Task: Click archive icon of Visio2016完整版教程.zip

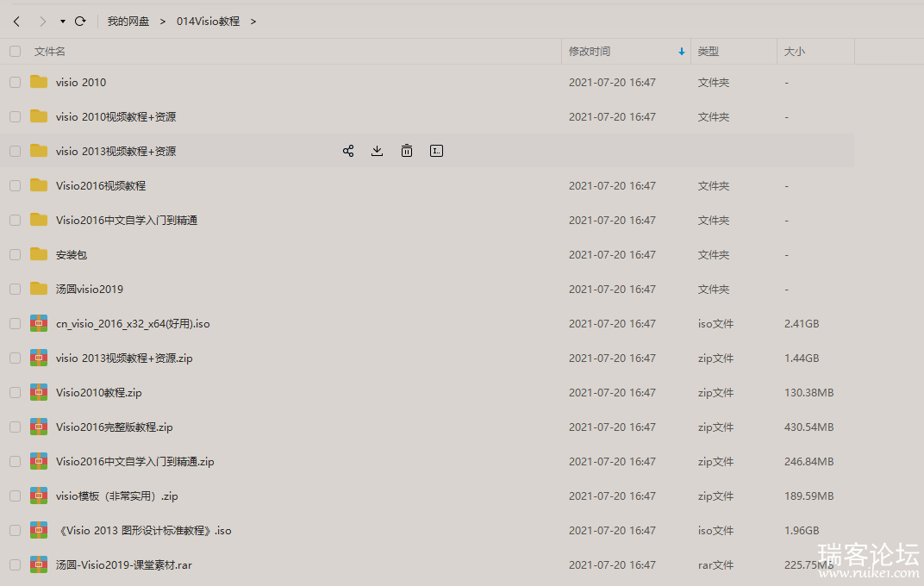Action: click(39, 427)
